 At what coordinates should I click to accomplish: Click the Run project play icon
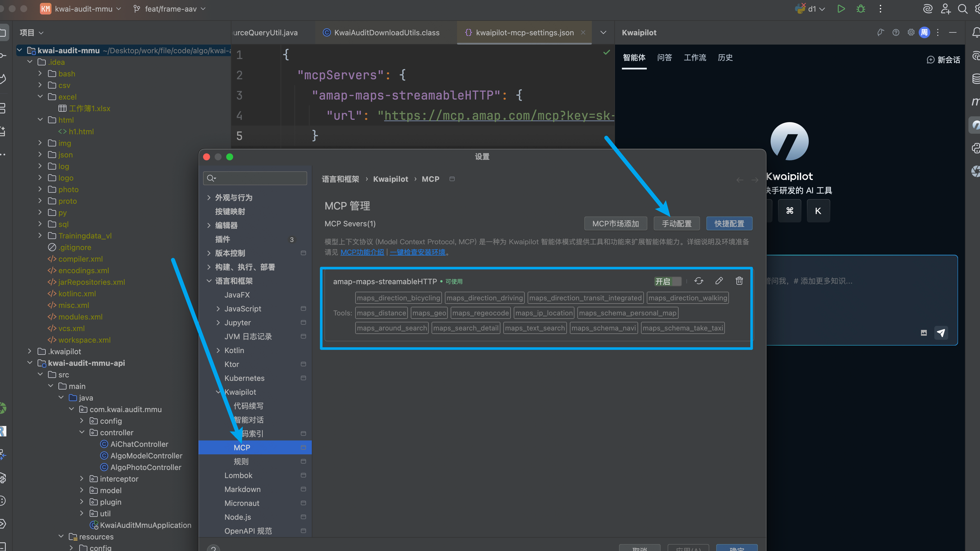[841, 9]
